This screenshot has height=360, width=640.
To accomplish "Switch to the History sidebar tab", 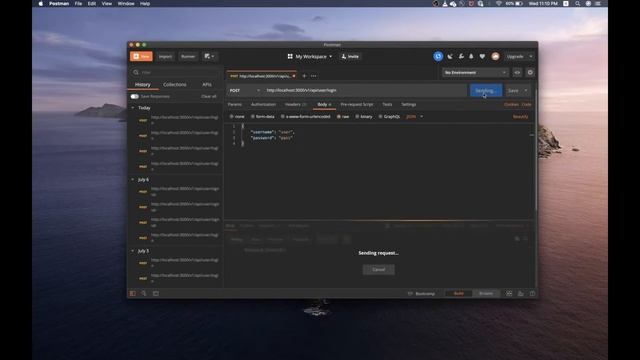I will click(x=142, y=84).
